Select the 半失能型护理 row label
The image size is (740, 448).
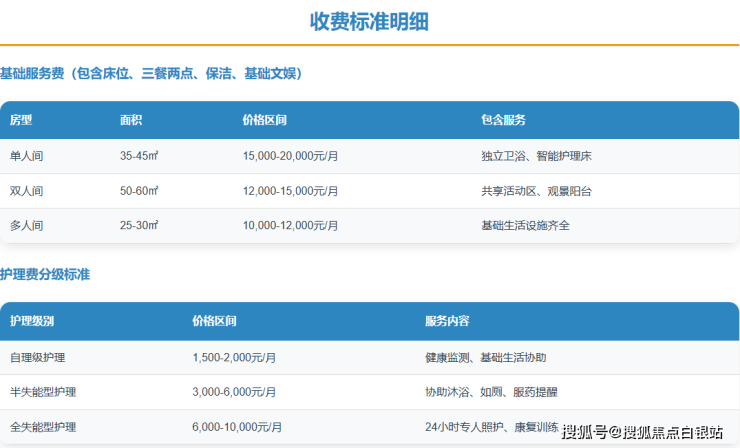tap(43, 392)
